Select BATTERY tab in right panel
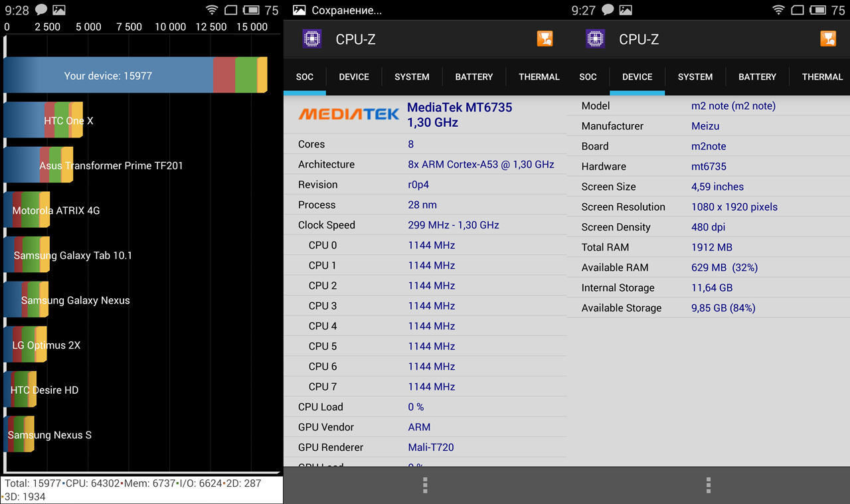This screenshot has width=850, height=504. [x=758, y=77]
